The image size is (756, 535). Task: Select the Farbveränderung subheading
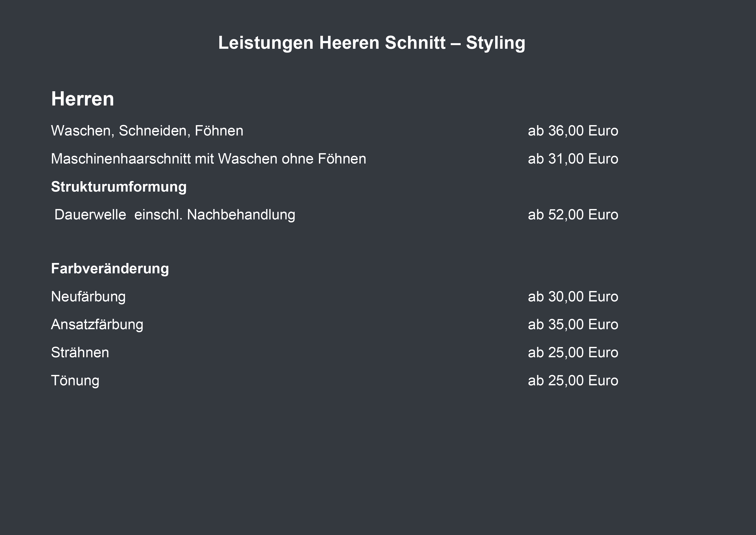[x=110, y=269]
